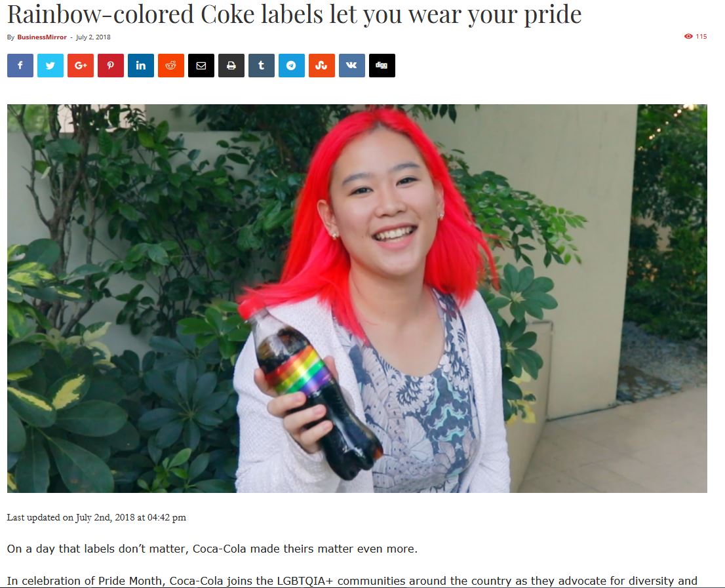Click the article headline about Coke labels
Viewport: 725px width, 588px height.
click(x=294, y=14)
